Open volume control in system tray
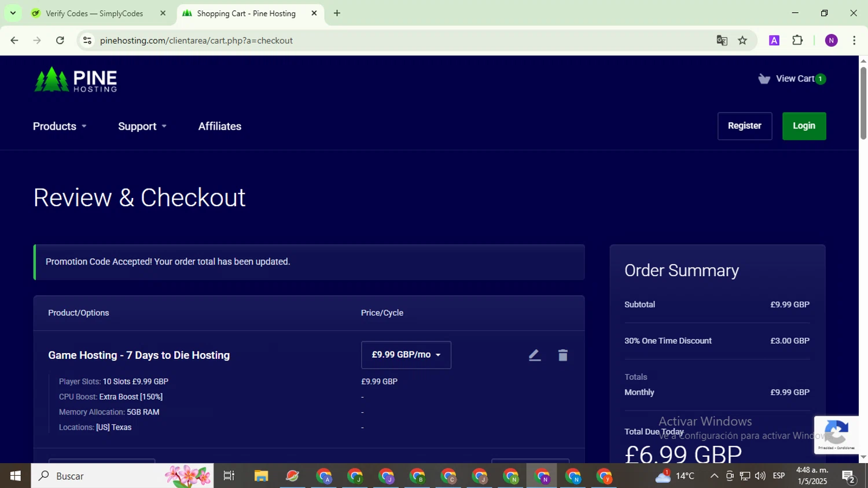This screenshot has width=868, height=488. click(760, 476)
